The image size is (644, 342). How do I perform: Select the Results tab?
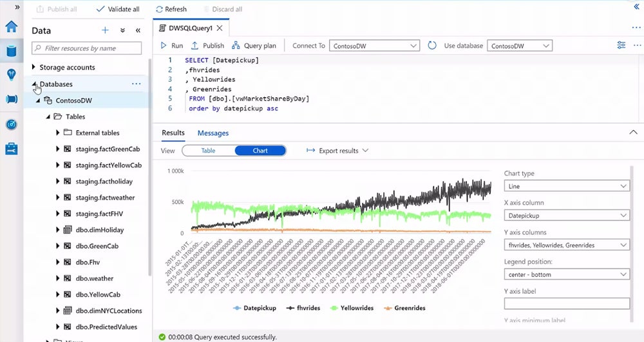tap(173, 133)
